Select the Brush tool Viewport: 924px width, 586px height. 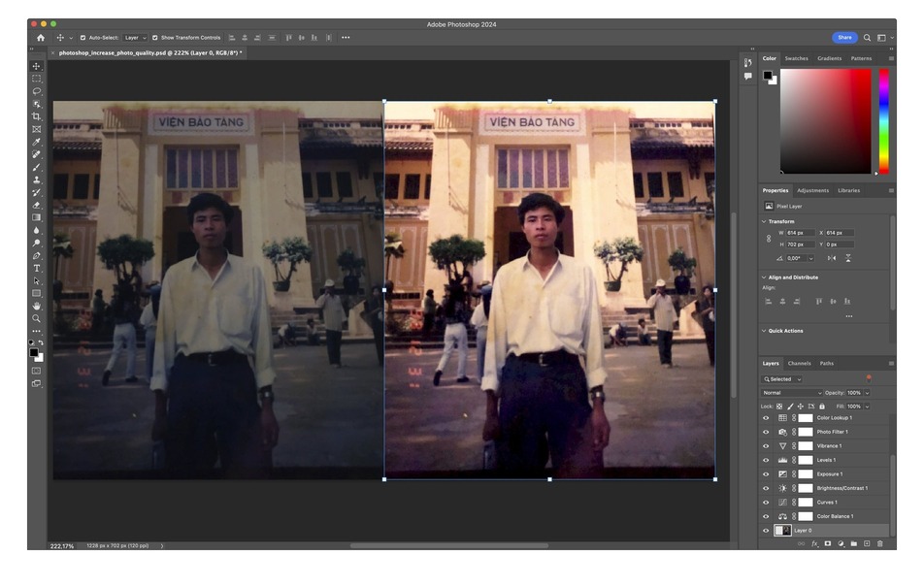pyautogui.click(x=37, y=167)
